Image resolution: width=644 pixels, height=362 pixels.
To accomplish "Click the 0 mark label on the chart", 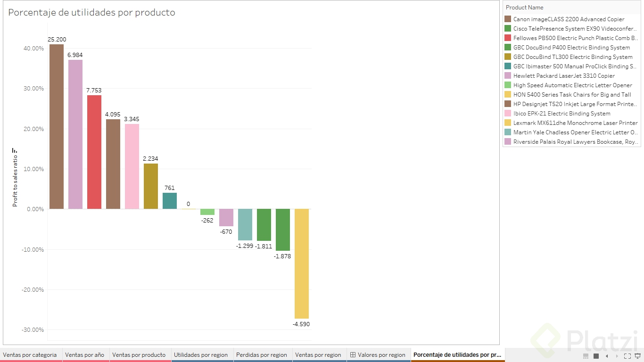I will [189, 204].
